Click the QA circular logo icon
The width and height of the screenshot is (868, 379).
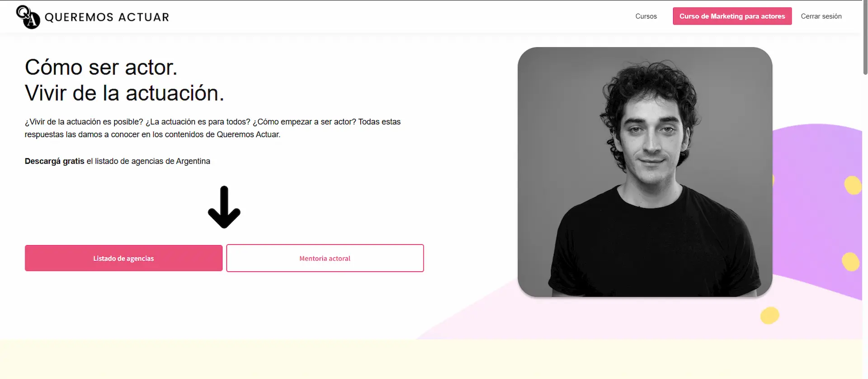pos(28,17)
